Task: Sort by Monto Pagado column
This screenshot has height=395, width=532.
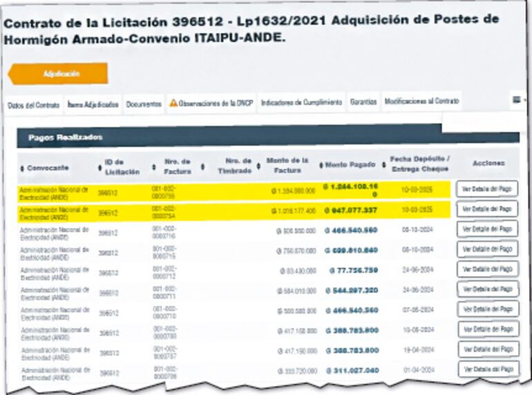Action: [x=321, y=165]
